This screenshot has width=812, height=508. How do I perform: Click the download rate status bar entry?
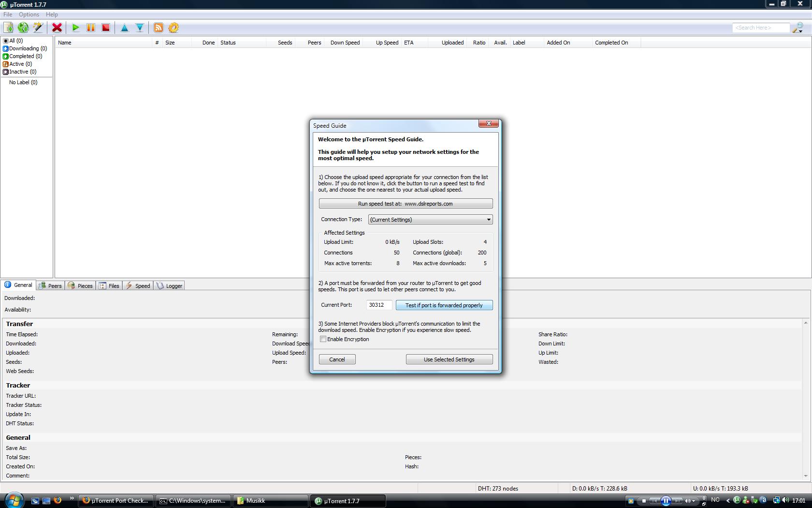pos(600,489)
